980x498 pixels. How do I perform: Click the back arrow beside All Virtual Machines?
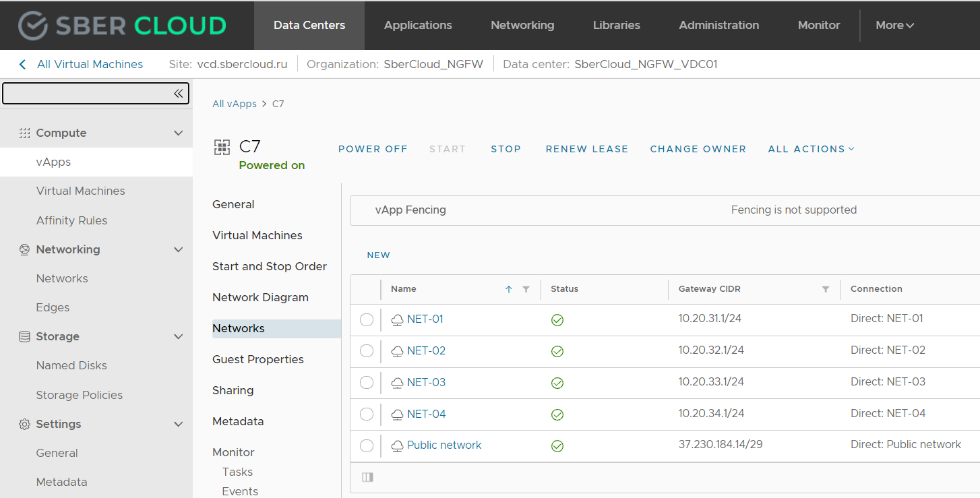(x=22, y=65)
